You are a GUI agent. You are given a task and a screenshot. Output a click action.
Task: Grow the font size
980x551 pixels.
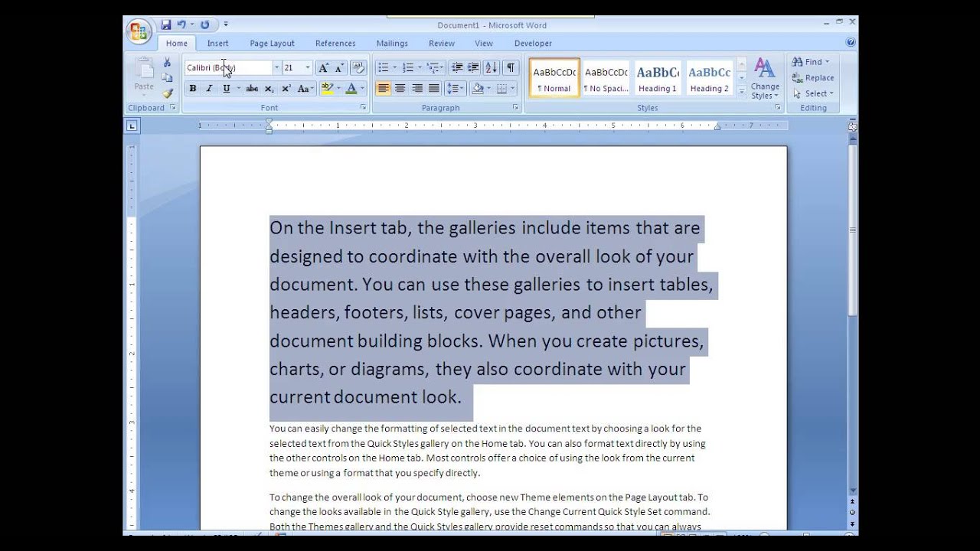pyautogui.click(x=323, y=67)
